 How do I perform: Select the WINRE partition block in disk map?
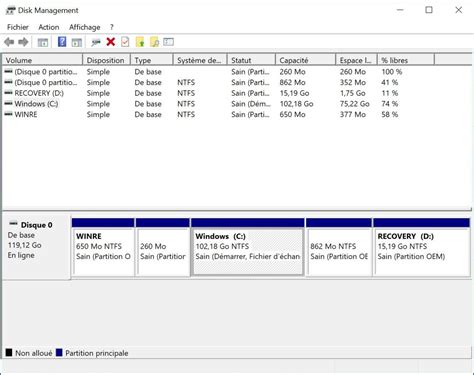coord(103,247)
